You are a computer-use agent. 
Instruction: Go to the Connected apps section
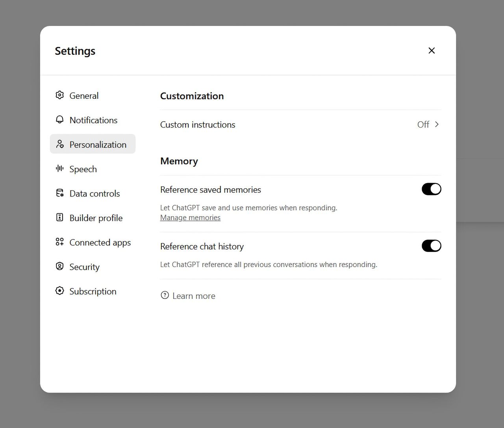click(x=100, y=242)
